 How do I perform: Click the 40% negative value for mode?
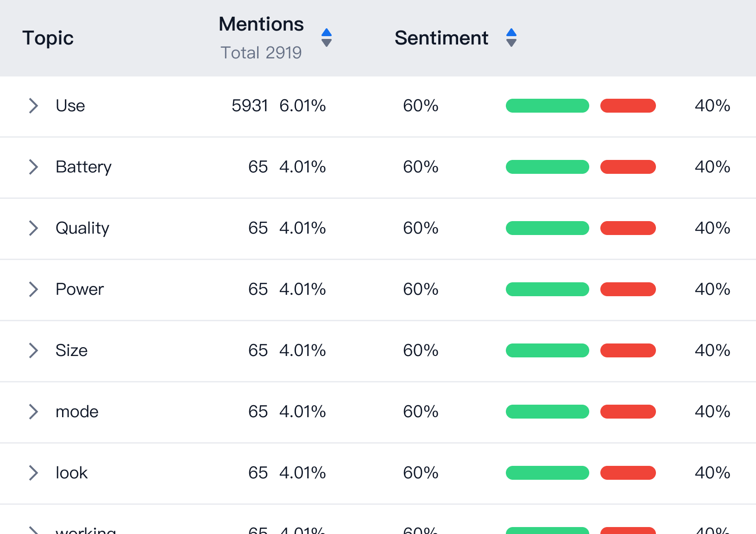[712, 412]
